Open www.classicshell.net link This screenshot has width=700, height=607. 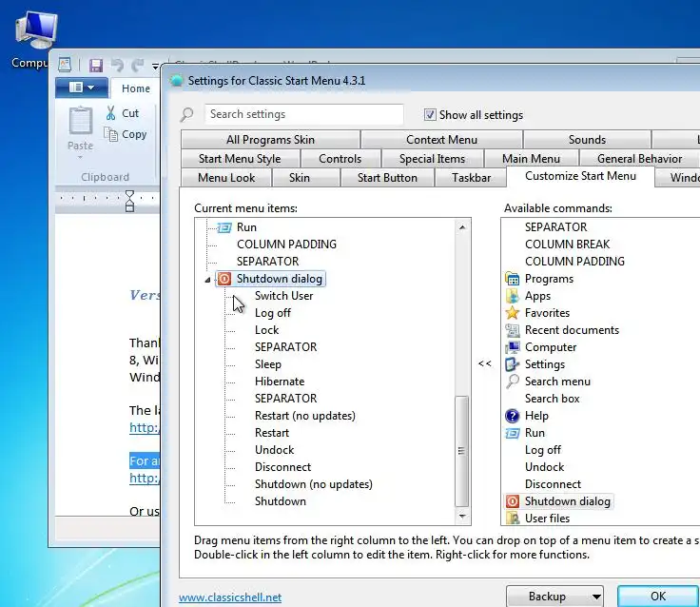230,597
